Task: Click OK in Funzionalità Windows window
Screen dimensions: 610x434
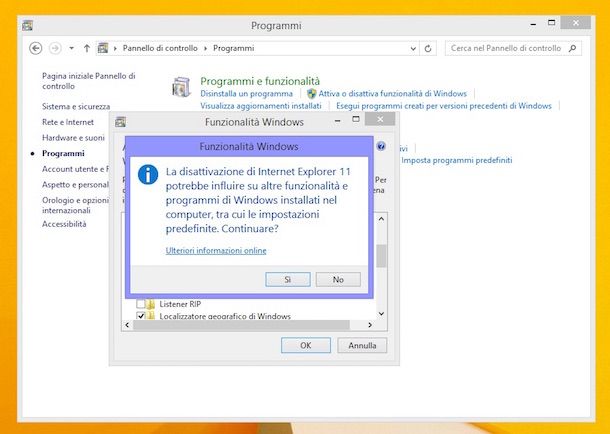Action: click(x=306, y=345)
